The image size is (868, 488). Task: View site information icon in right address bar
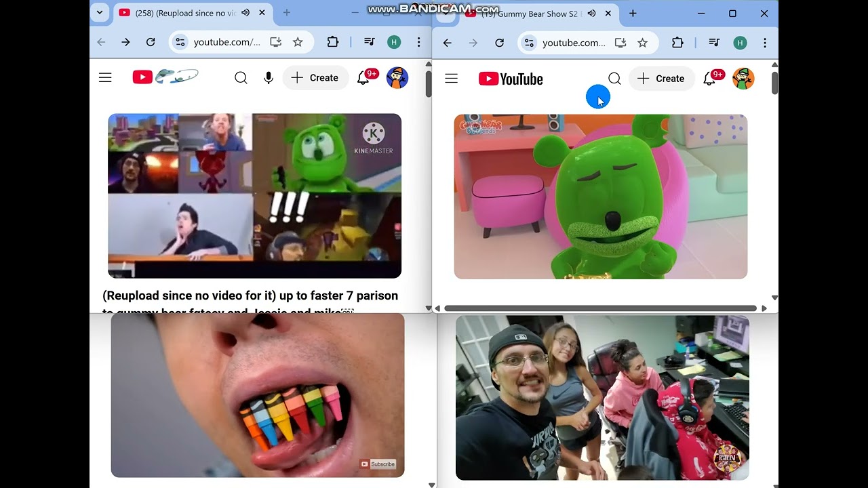(x=529, y=43)
